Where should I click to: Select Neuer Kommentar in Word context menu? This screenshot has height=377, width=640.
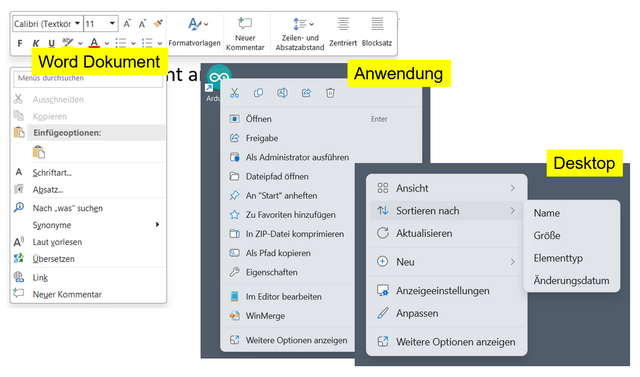pos(67,294)
